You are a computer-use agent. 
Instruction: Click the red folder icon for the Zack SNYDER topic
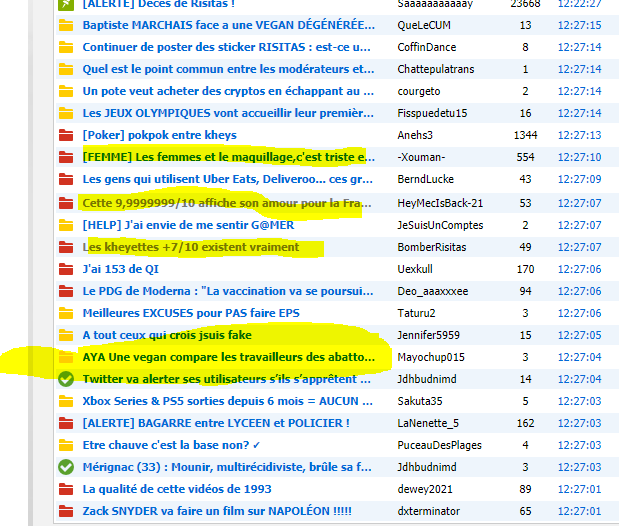tap(66, 511)
